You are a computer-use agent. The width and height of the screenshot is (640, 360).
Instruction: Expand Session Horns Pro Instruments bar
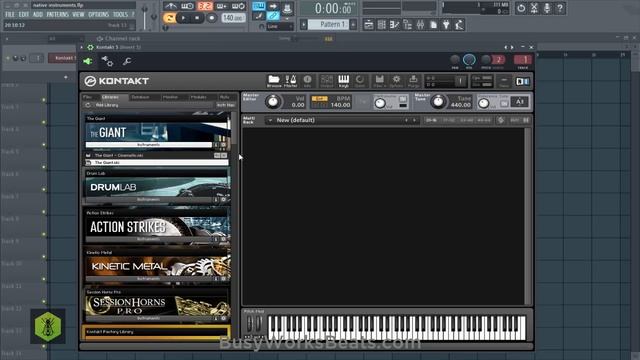click(149, 318)
